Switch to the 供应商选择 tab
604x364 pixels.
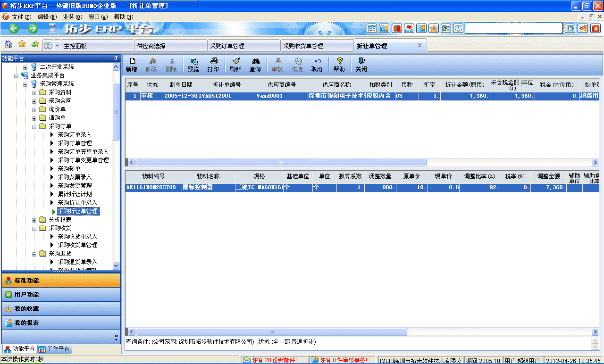[x=170, y=45]
